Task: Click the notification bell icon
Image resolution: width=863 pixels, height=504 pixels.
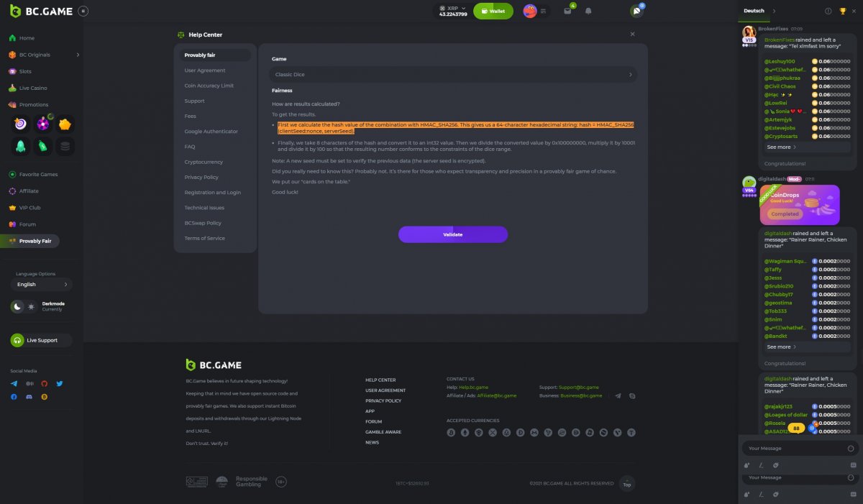Action: point(588,12)
